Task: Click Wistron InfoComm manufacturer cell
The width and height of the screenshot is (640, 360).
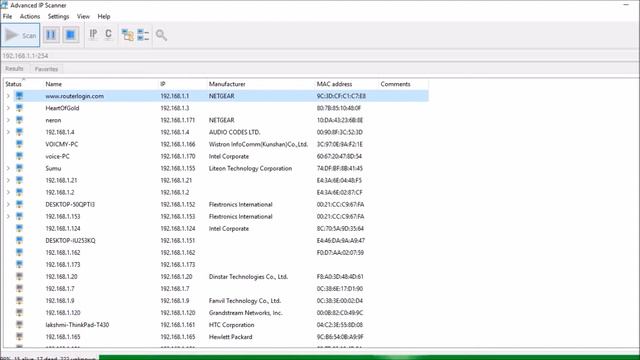Action: pos(258,144)
